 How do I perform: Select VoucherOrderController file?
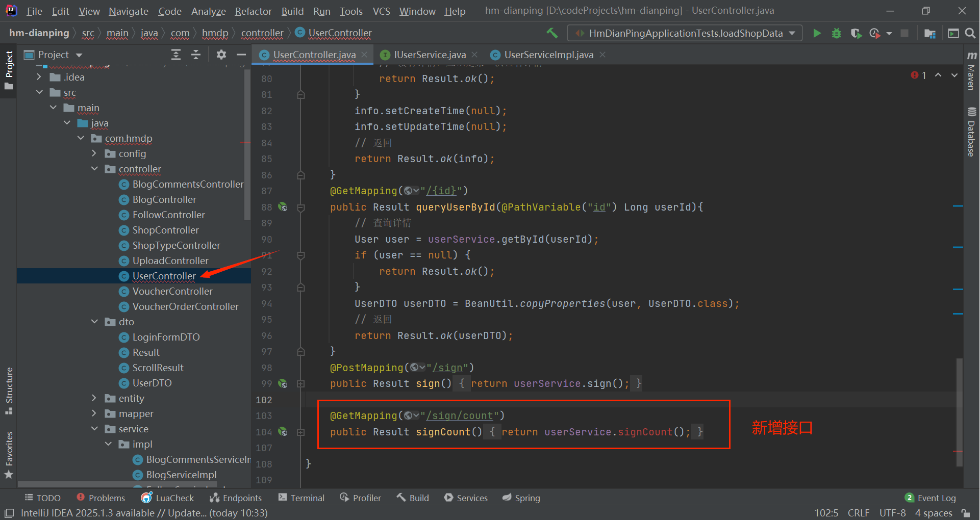click(185, 306)
